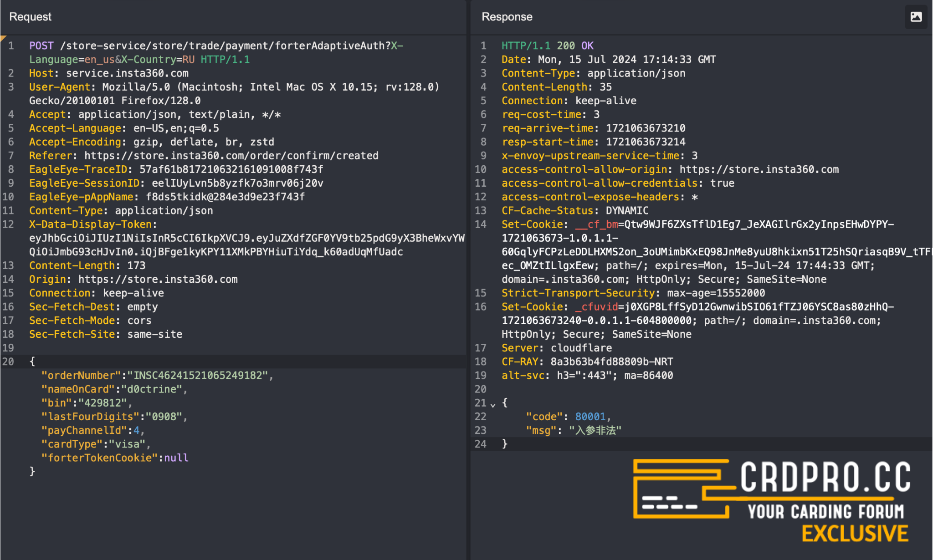Click the Strict-Transport-Security max-age value
933x560 pixels.
(x=716, y=293)
